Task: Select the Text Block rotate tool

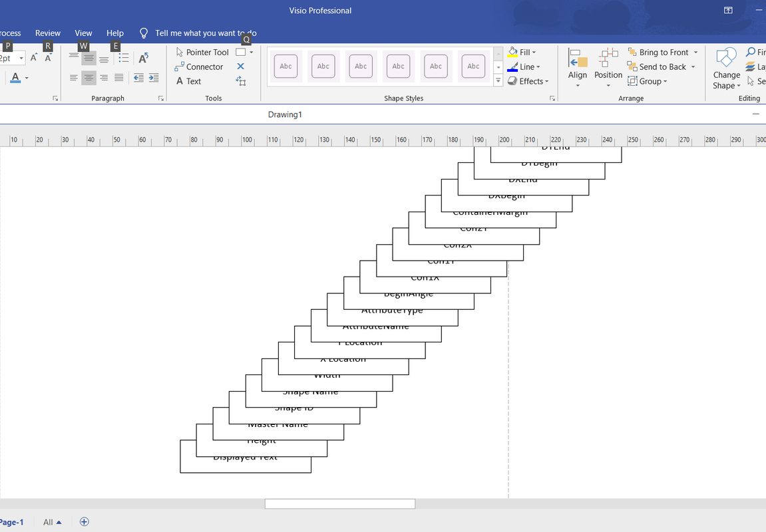Action: (x=241, y=82)
